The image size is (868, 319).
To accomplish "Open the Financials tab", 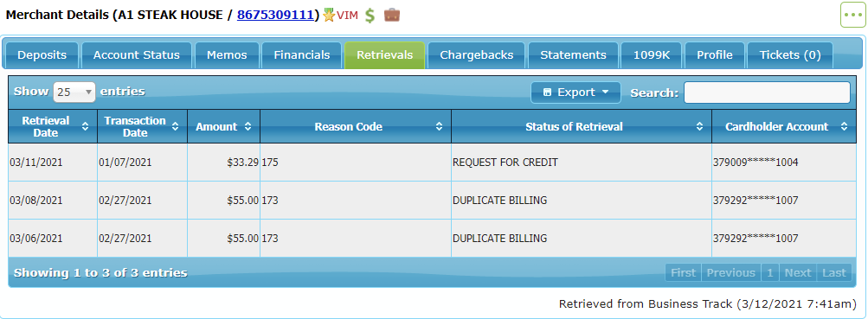I will (302, 55).
